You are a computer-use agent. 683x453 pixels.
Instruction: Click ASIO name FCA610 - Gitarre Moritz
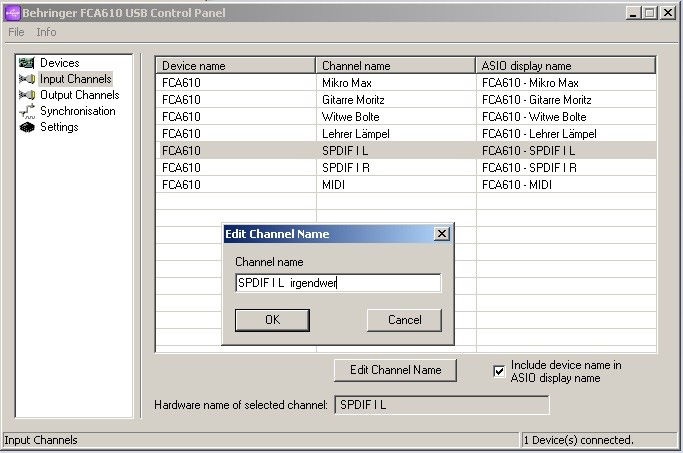point(537,100)
